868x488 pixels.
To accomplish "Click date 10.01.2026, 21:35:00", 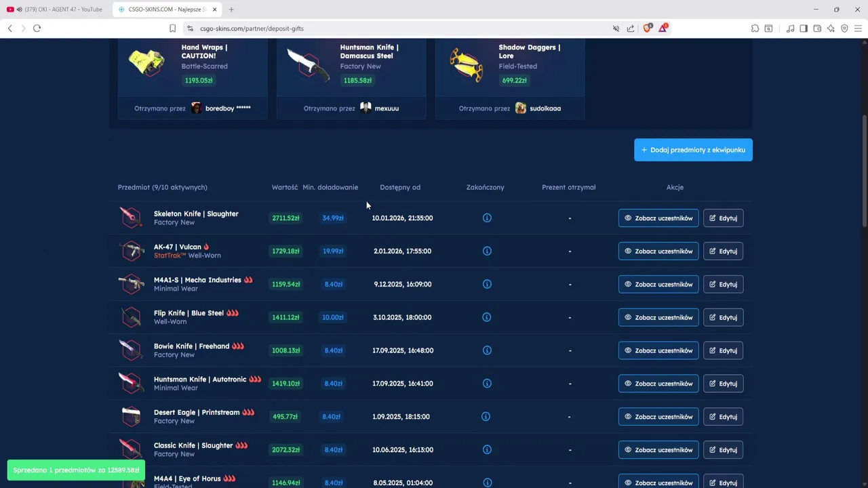I will [x=402, y=218].
